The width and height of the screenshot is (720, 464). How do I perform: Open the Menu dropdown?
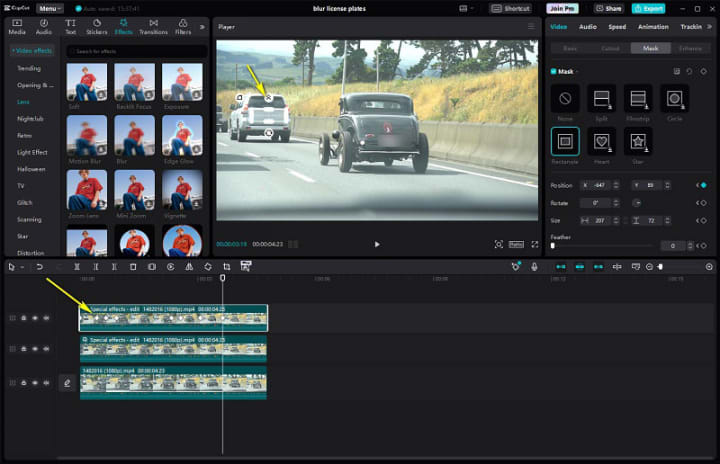click(51, 8)
